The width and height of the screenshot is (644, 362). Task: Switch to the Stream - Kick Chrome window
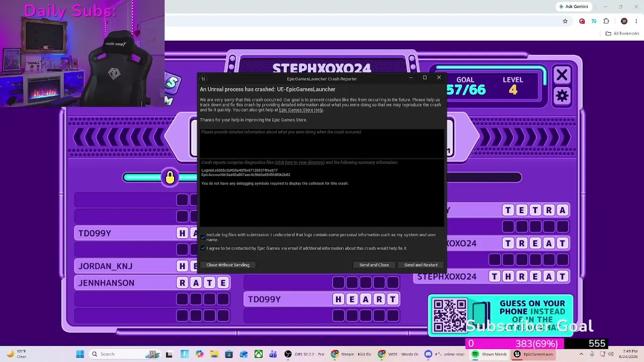(x=351, y=354)
